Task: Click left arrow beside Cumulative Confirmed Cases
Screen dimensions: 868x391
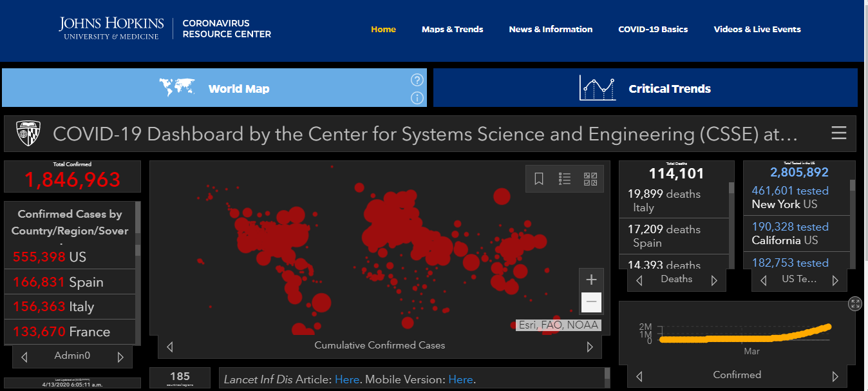Action: tap(170, 347)
